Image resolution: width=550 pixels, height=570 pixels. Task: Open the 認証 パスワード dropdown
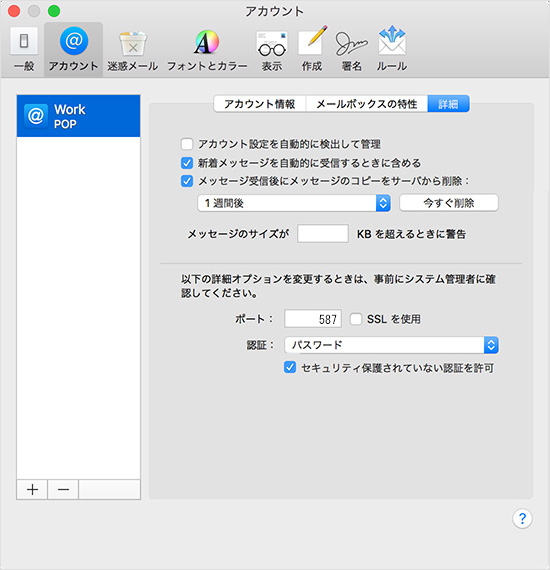[x=391, y=345]
